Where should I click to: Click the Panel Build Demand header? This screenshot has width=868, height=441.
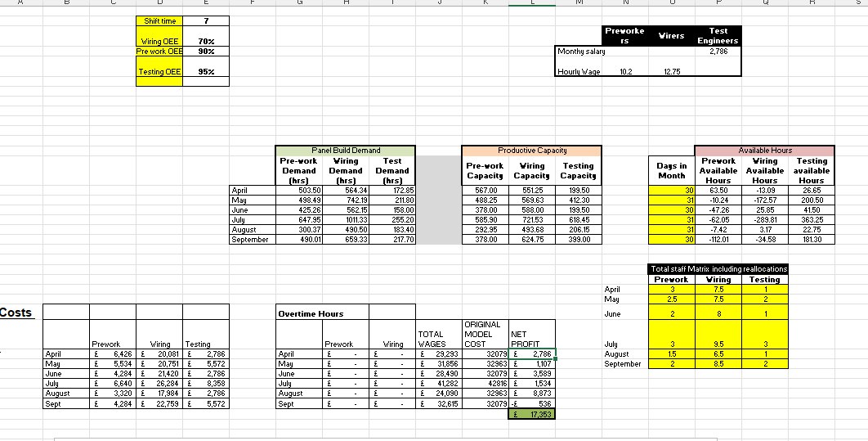(x=346, y=151)
